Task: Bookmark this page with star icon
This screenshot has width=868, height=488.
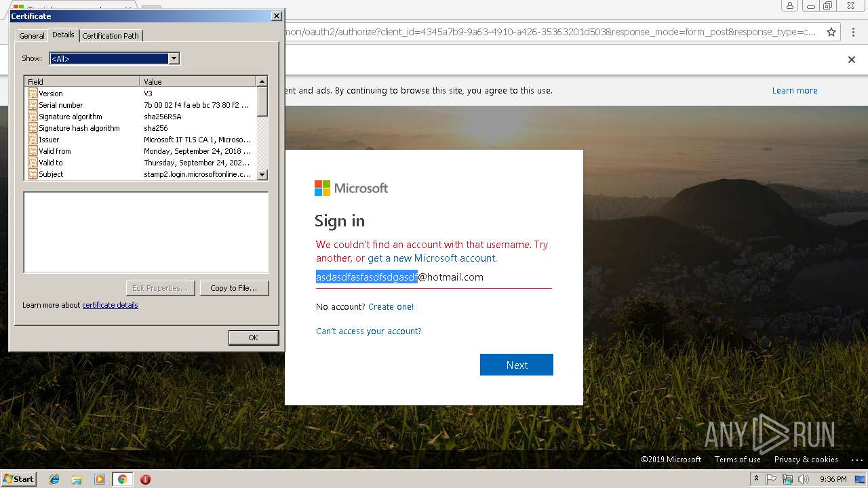Action: tap(831, 32)
